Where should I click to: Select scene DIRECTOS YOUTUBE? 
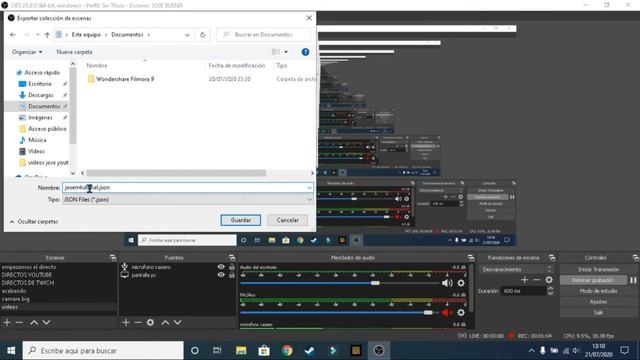coord(27,275)
